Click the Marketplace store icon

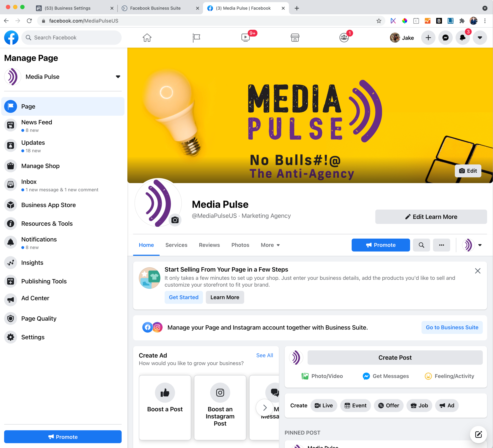(295, 38)
